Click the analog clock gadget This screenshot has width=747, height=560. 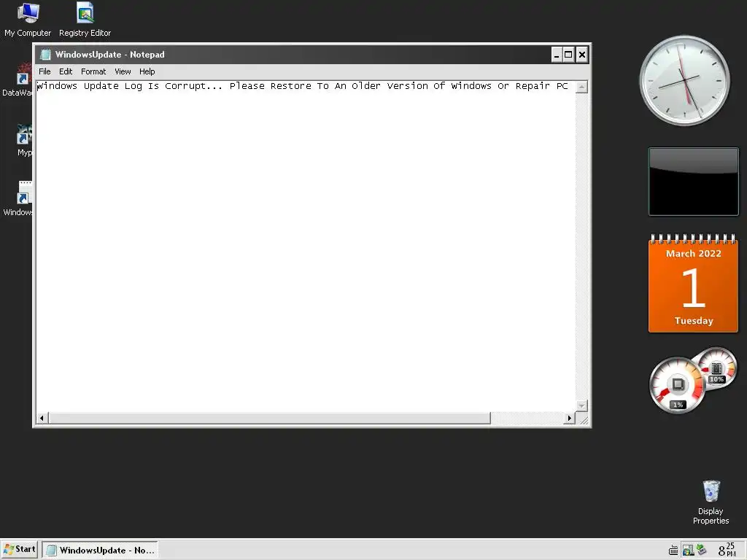tap(684, 80)
